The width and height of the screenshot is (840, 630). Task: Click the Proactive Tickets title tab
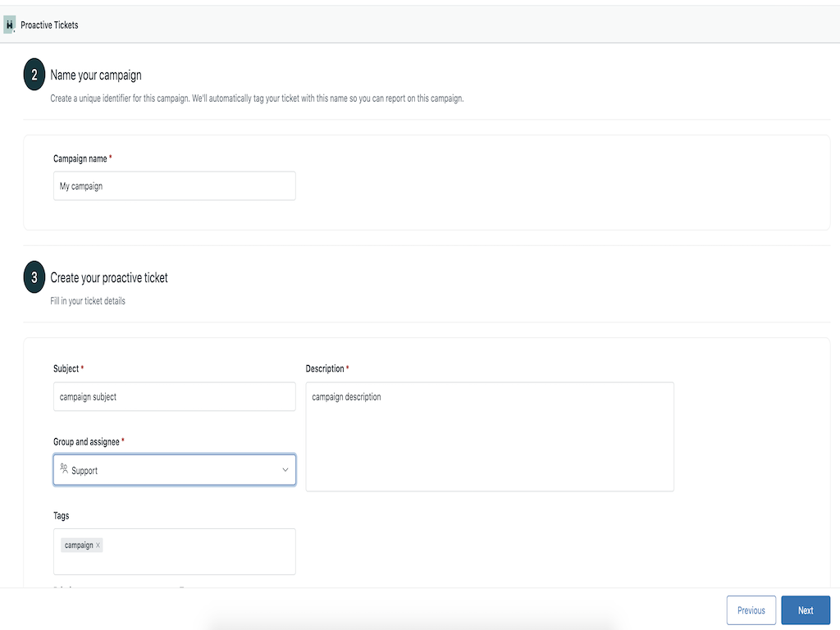[49, 25]
